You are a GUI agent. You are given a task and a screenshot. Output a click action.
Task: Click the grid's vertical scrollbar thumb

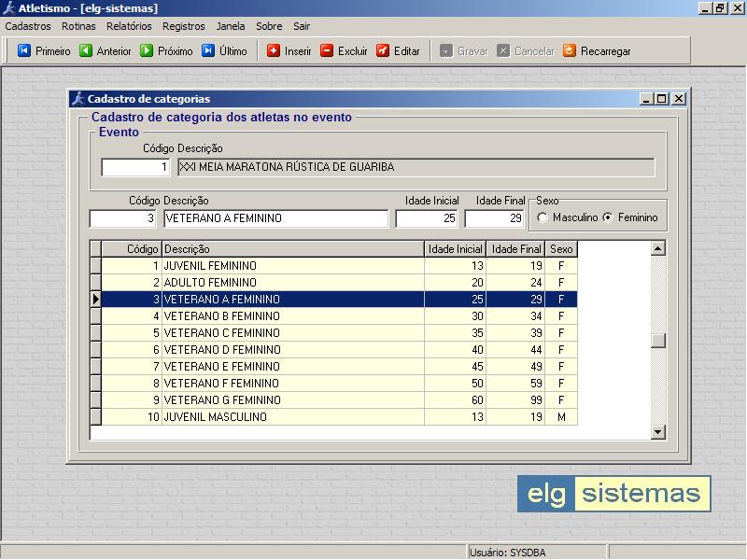[x=658, y=341]
